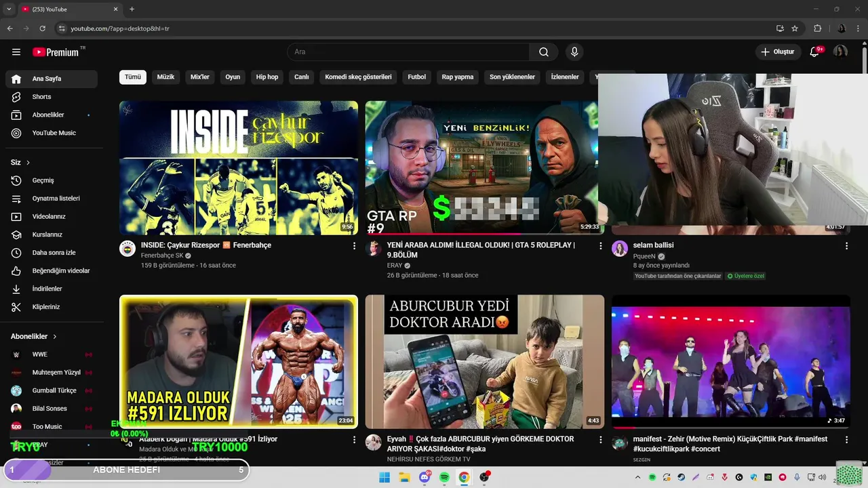
Task: Open Bilal Sonses channel in subscriptions
Action: pos(52,409)
